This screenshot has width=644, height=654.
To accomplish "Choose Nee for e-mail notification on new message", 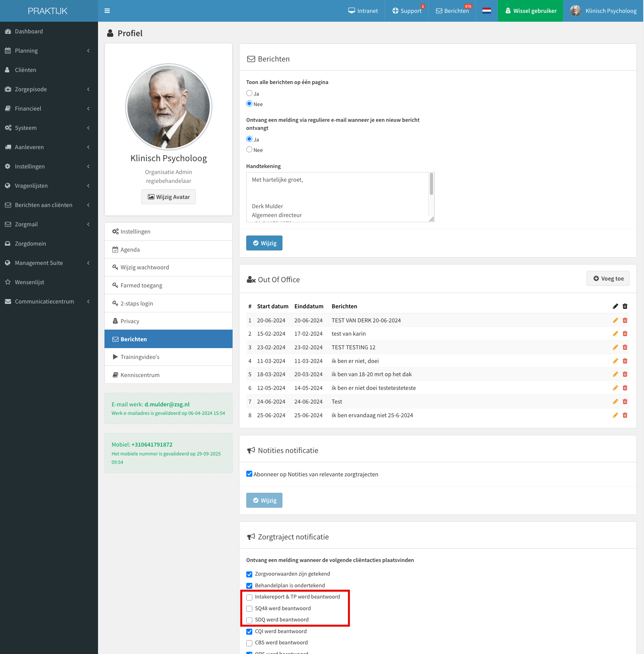I will click(x=249, y=150).
